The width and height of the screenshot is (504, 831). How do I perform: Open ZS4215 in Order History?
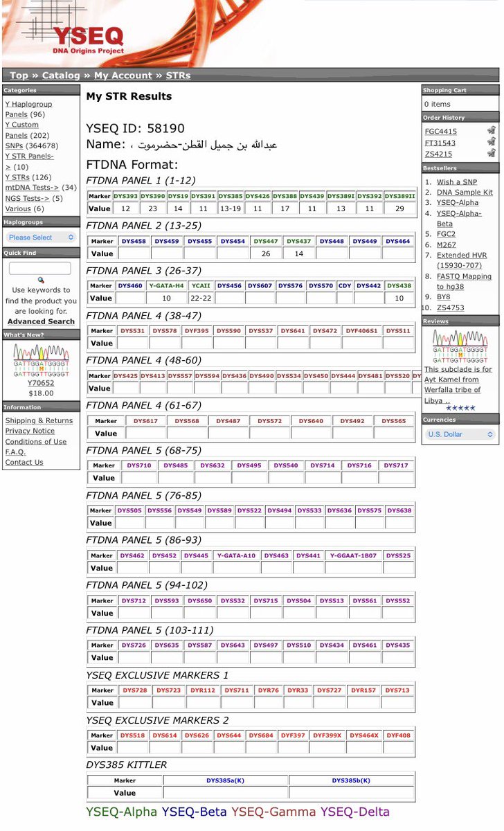(438, 154)
